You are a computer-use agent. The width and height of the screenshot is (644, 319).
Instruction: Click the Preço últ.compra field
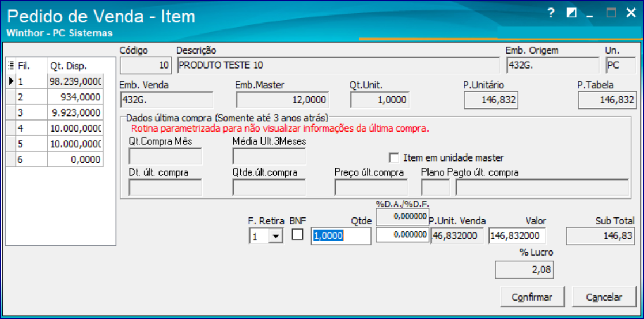371,187
